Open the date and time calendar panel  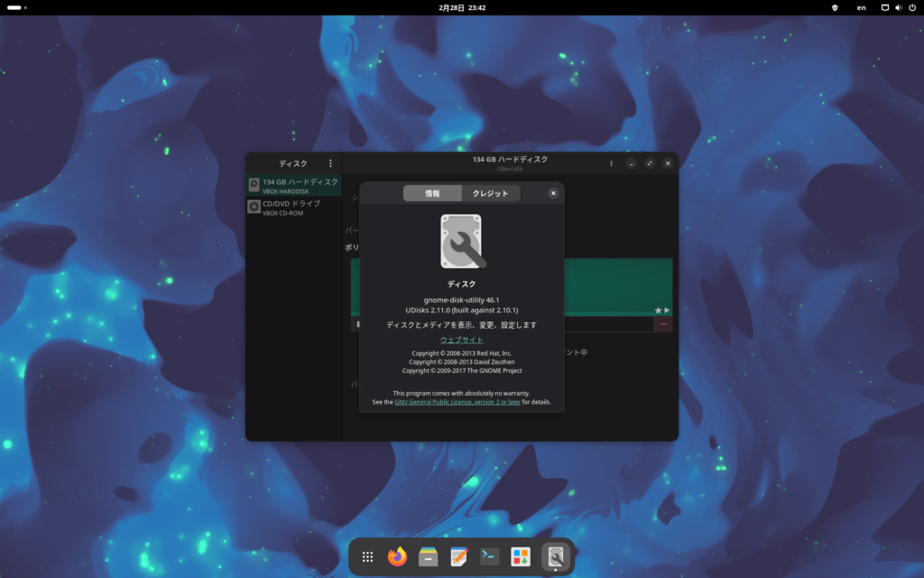[x=462, y=7]
